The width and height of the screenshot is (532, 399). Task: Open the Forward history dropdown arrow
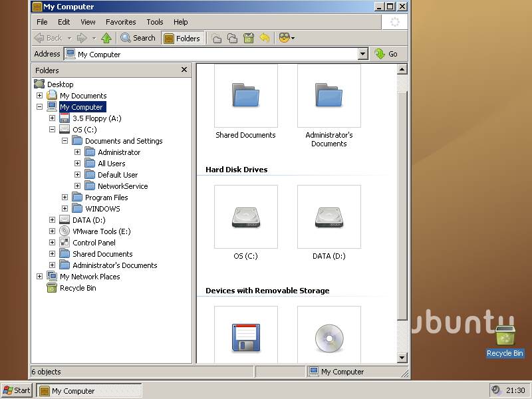94,39
